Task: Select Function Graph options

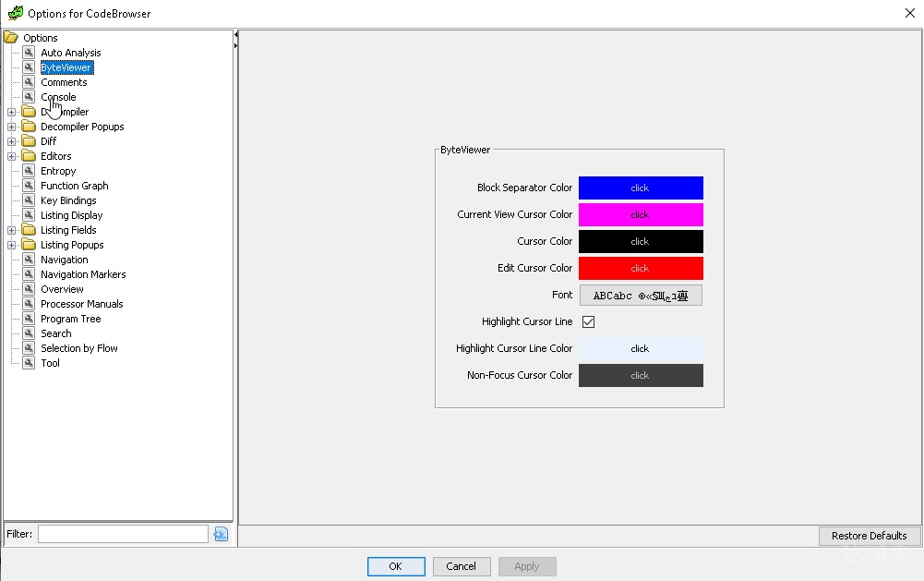Action: pyautogui.click(x=74, y=186)
